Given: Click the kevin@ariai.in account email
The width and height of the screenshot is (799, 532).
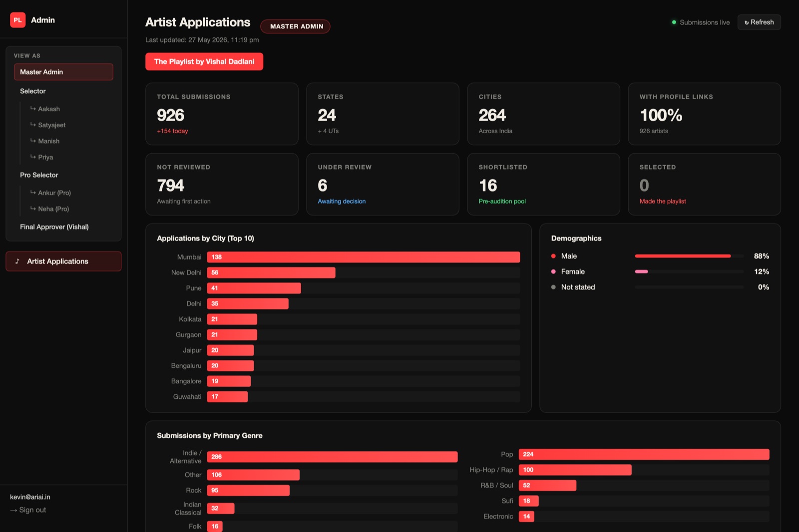Looking at the screenshot, I should pos(30,497).
